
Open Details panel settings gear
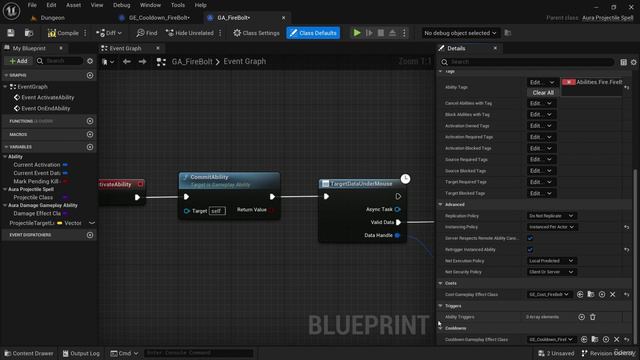click(x=633, y=62)
